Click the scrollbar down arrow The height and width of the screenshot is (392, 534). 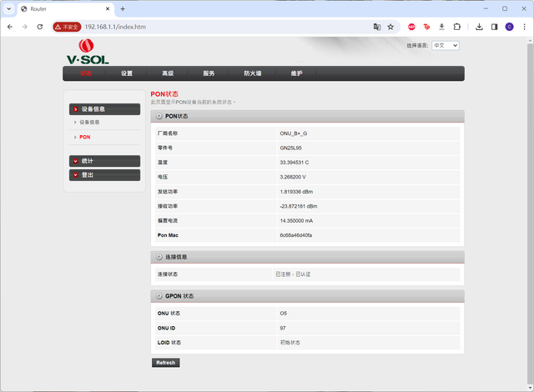(x=530, y=388)
